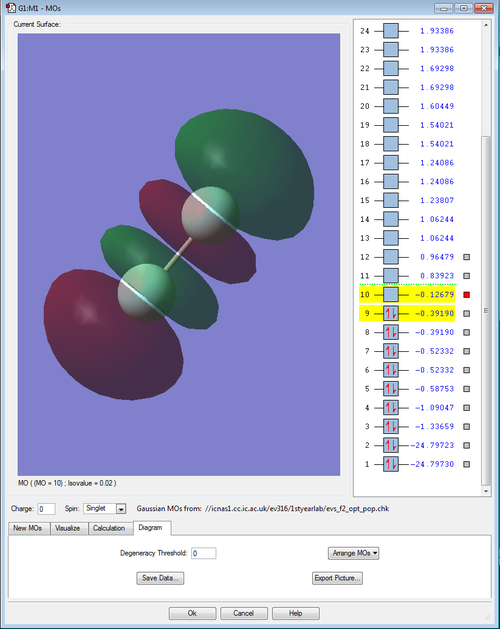Toggle surface marker for MO 6
The height and width of the screenshot is (629, 500).
pos(466,370)
